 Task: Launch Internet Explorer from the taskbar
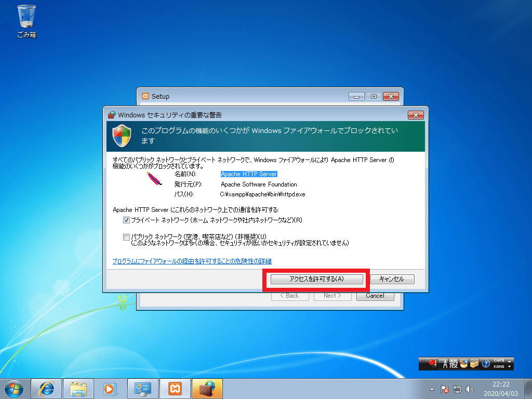tap(46, 389)
